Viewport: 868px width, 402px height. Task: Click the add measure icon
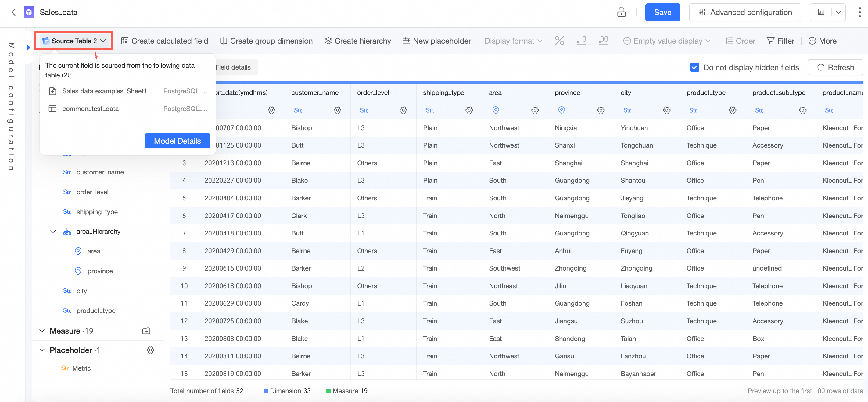[146, 331]
